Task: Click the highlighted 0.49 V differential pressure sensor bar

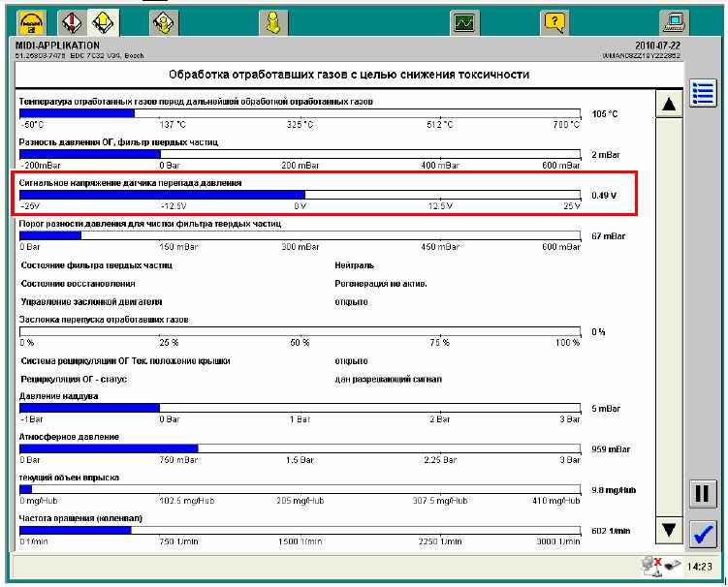Action: pos(300,195)
